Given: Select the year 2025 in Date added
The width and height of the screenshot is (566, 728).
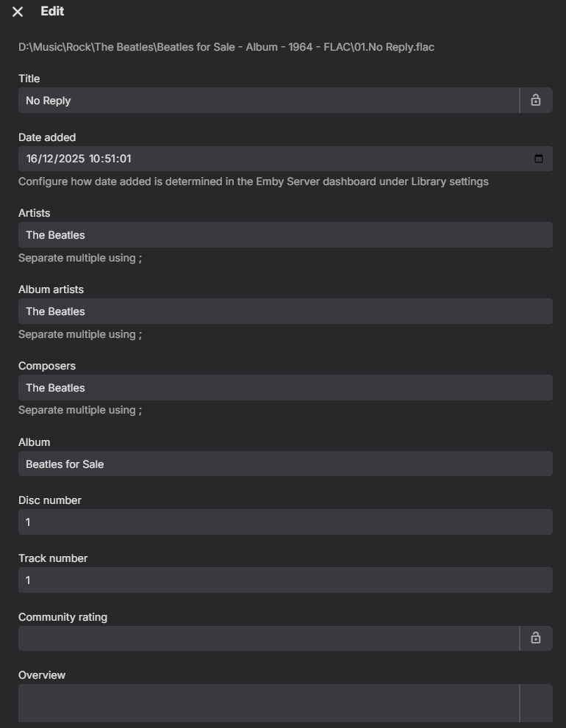Looking at the screenshot, I should pos(71,159).
